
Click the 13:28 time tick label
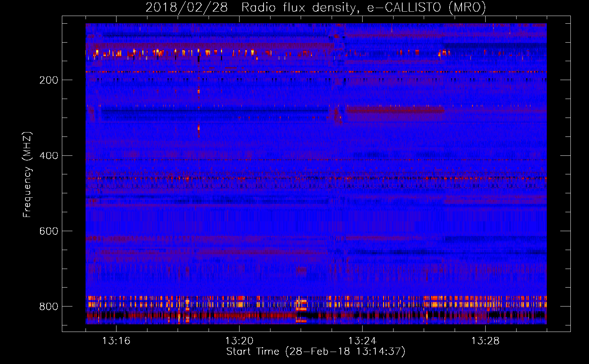tap(485, 341)
